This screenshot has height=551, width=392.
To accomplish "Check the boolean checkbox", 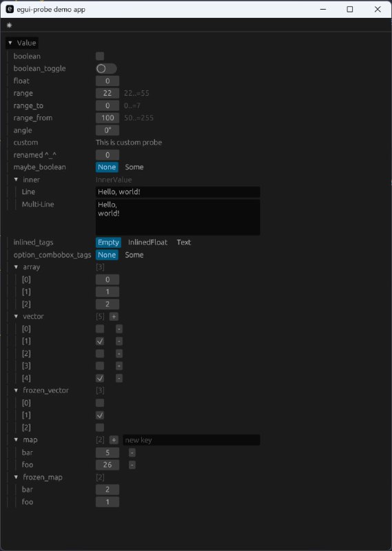I will click(x=100, y=56).
